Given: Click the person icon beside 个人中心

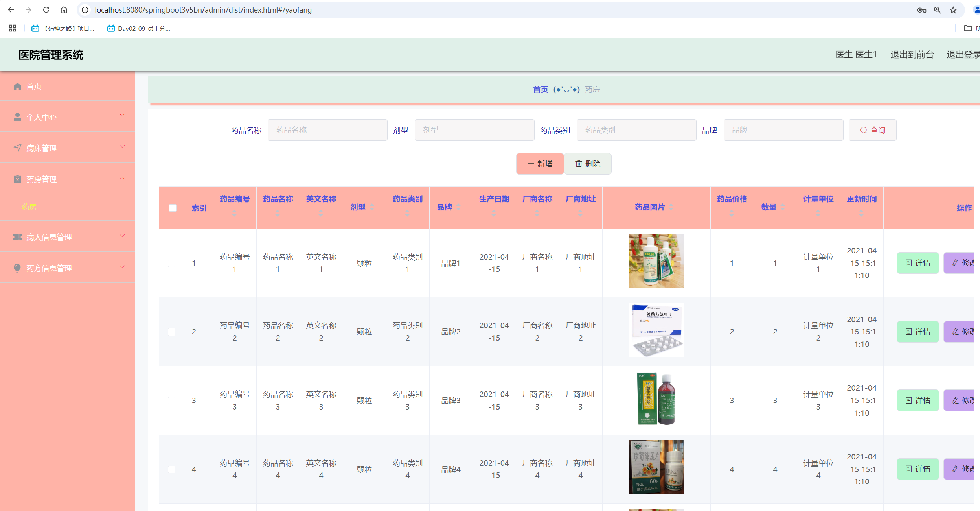Looking at the screenshot, I should tap(17, 117).
